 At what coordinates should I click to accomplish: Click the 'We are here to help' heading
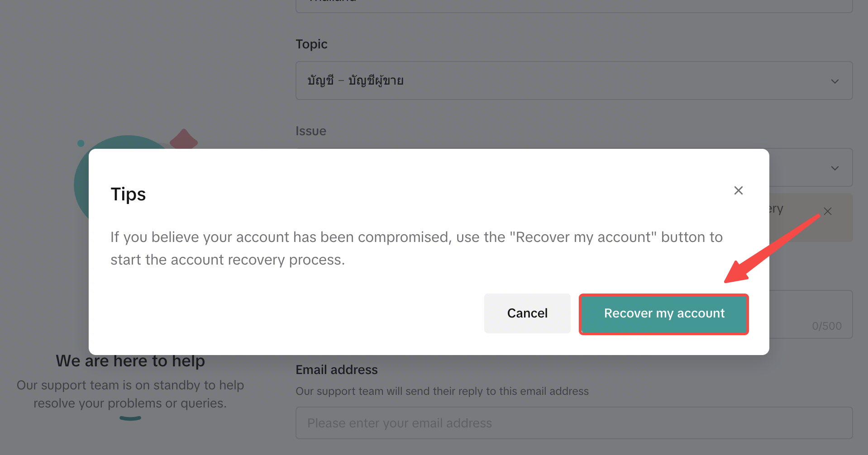[x=130, y=361]
